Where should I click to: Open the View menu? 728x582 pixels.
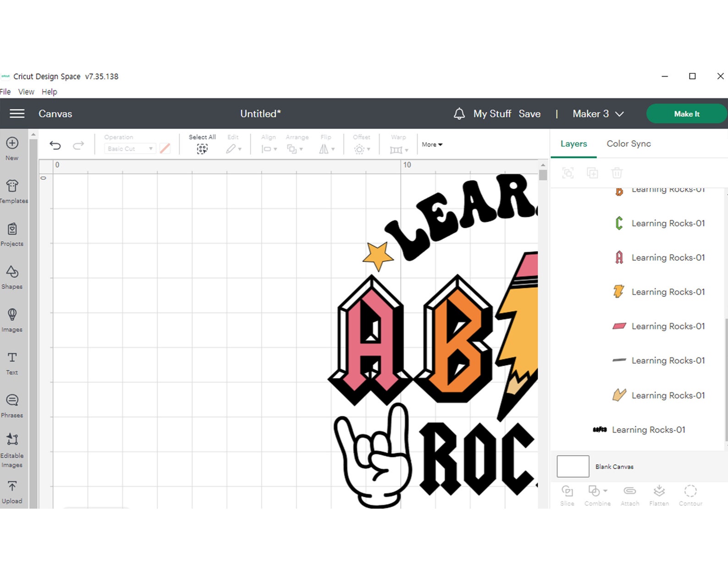pos(26,92)
